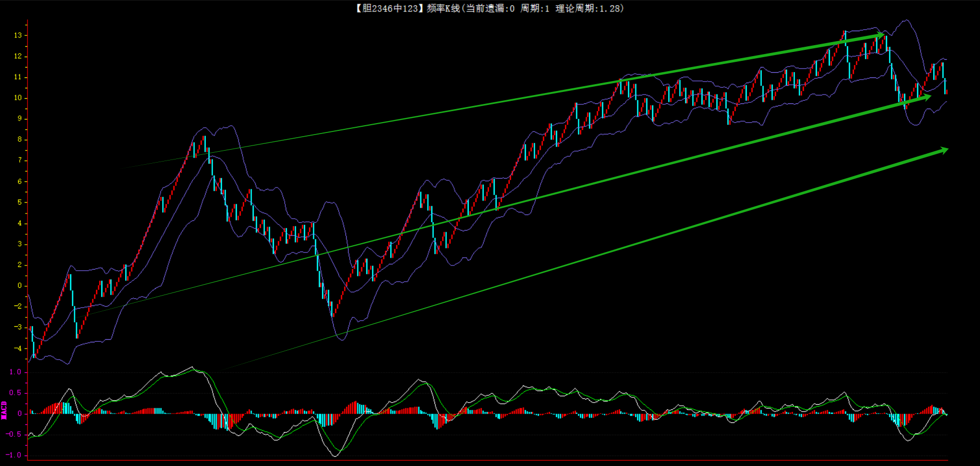
Task: Click the yellow 0 label on price axis
Action: [x=20, y=285]
